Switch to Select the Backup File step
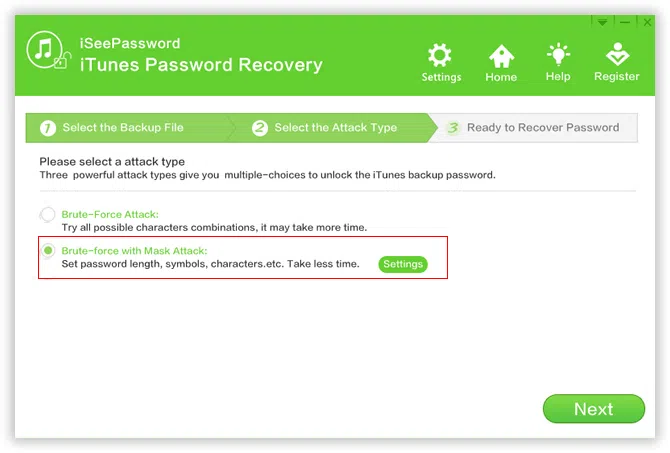The image size is (670, 453). point(123,128)
